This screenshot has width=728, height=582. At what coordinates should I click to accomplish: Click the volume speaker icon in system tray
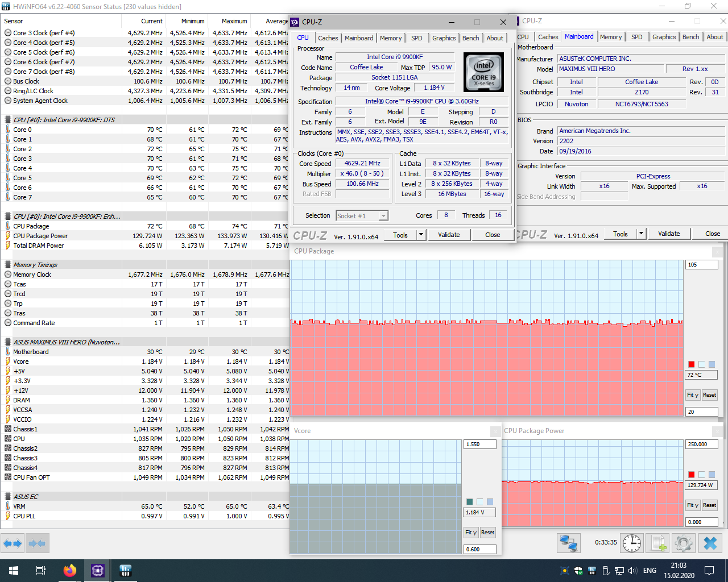(632, 571)
